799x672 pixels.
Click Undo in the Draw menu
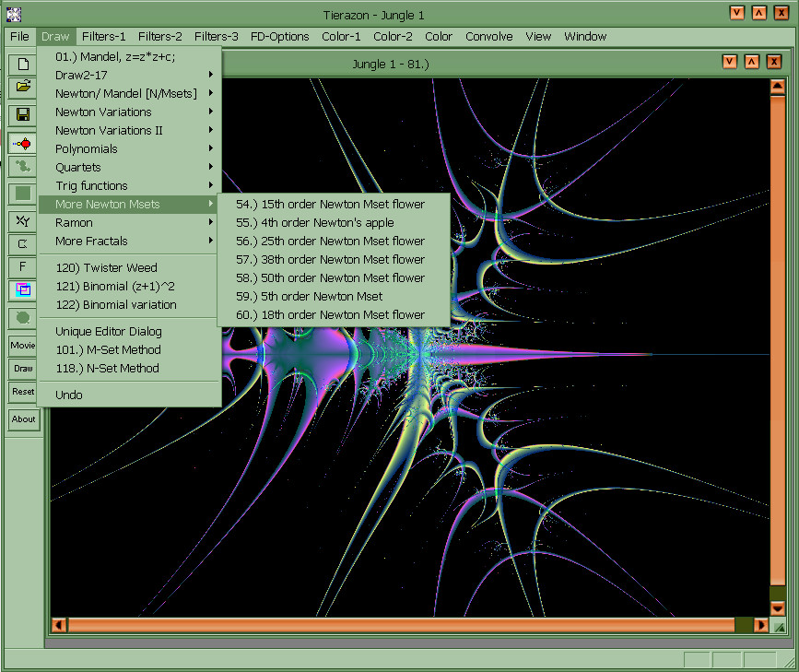[129, 395]
